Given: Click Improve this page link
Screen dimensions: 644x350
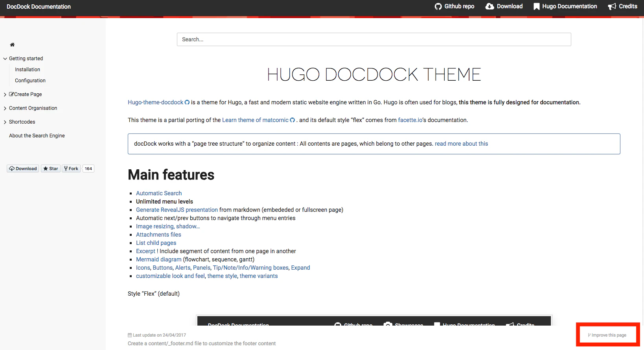Looking at the screenshot, I should point(607,335).
